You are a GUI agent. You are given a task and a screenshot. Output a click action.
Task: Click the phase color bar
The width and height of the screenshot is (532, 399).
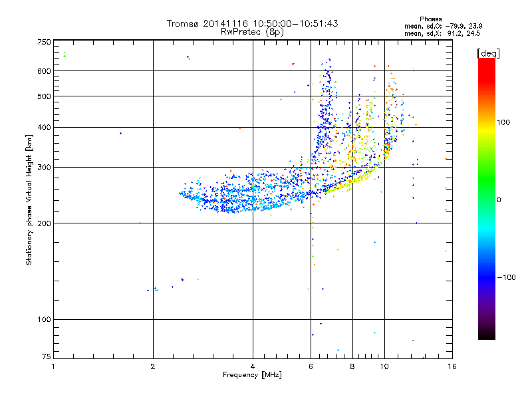pos(487,199)
